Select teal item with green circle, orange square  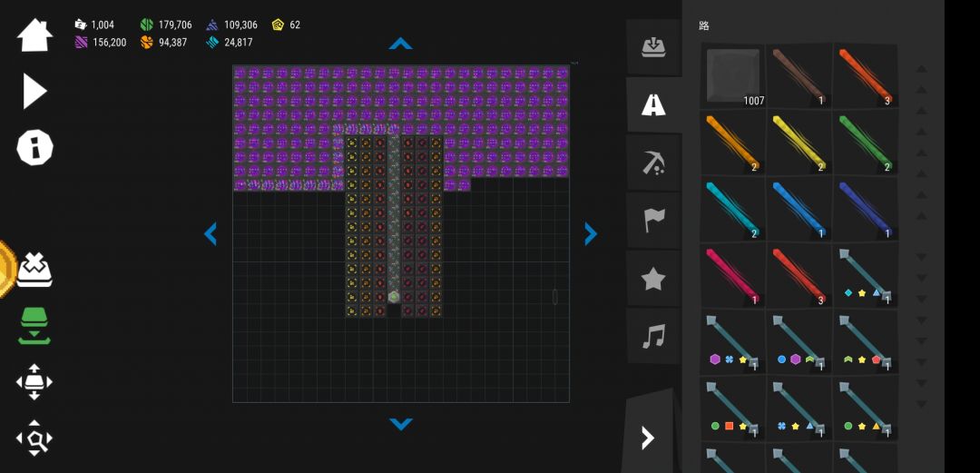[733, 409]
